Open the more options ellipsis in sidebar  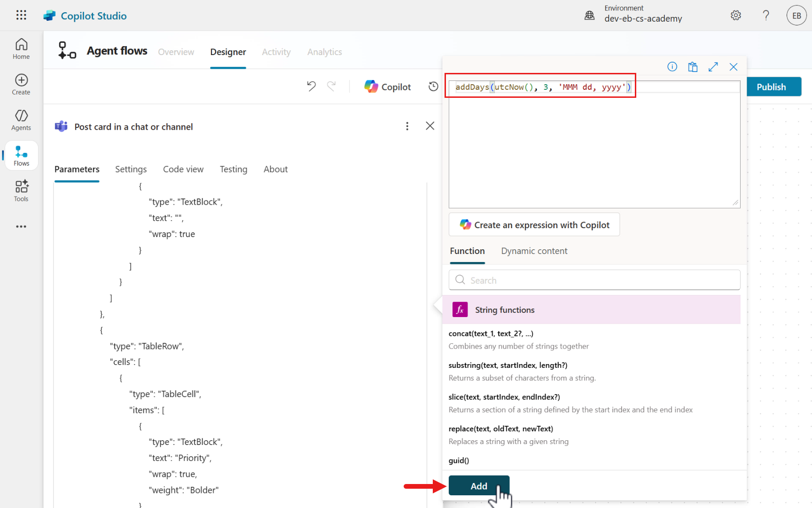(21, 227)
